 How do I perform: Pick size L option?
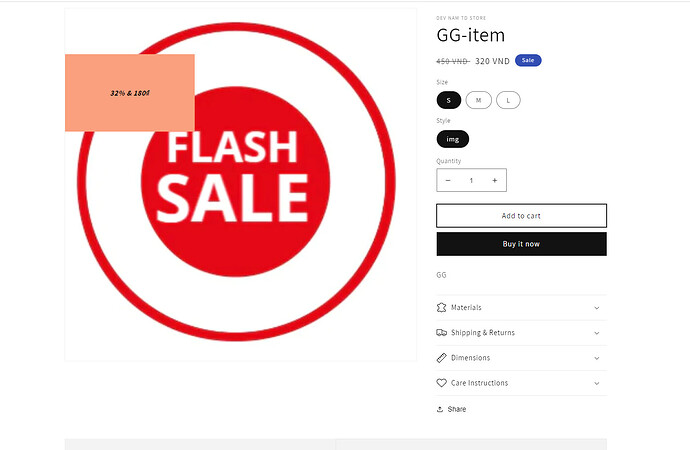[508, 100]
